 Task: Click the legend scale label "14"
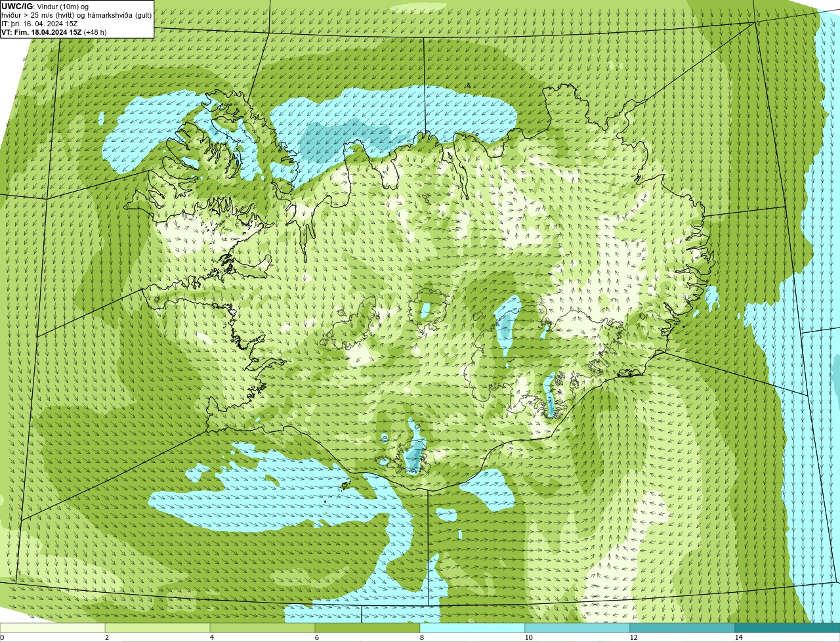738,637
